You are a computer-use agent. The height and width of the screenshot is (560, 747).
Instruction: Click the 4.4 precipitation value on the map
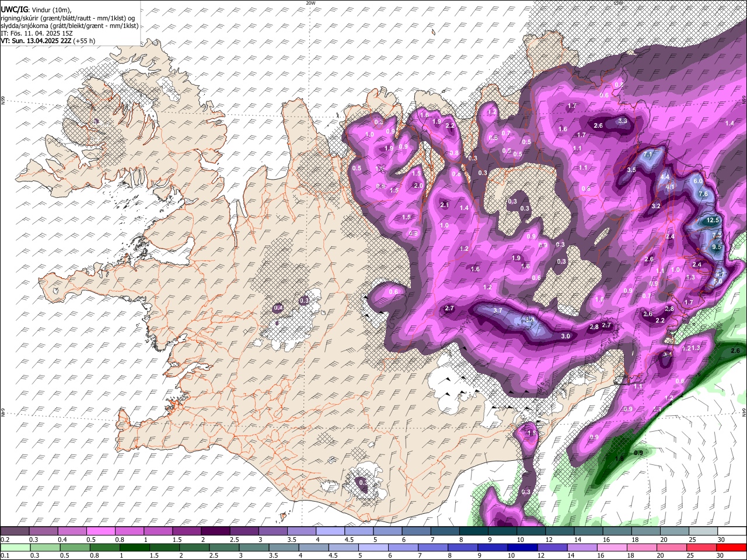[x=665, y=177]
